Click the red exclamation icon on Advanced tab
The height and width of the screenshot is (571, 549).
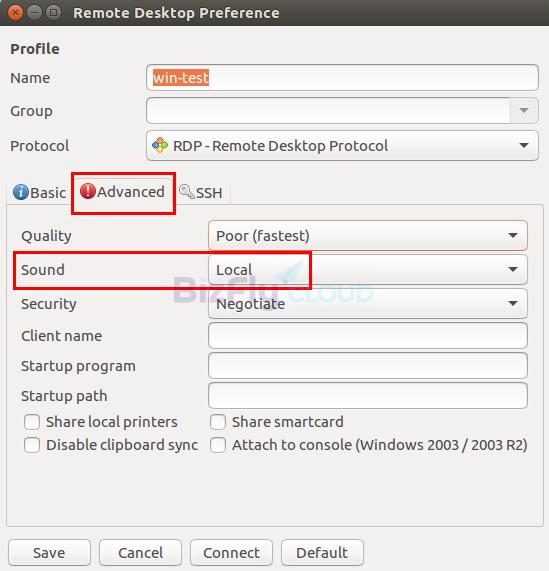click(88, 191)
